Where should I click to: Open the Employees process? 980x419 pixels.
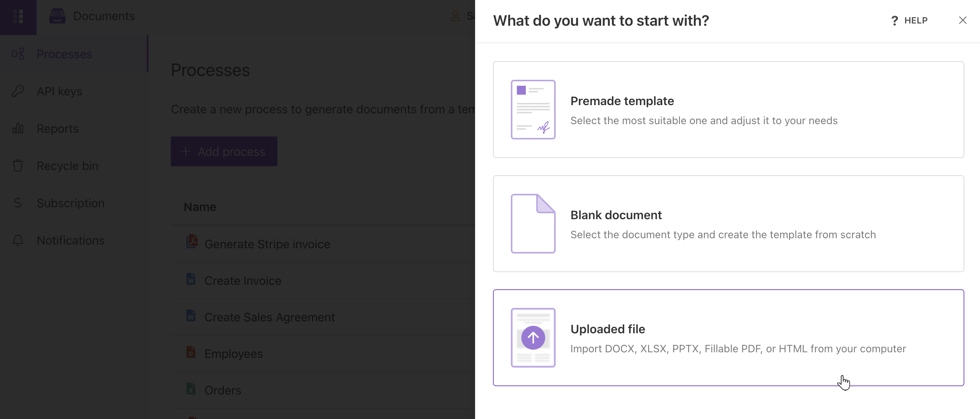233,353
